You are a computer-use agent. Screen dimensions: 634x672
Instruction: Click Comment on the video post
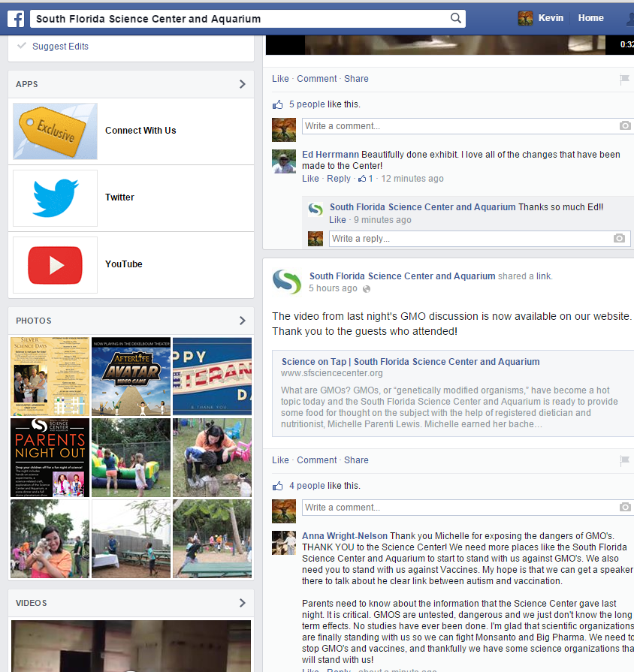click(317, 79)
